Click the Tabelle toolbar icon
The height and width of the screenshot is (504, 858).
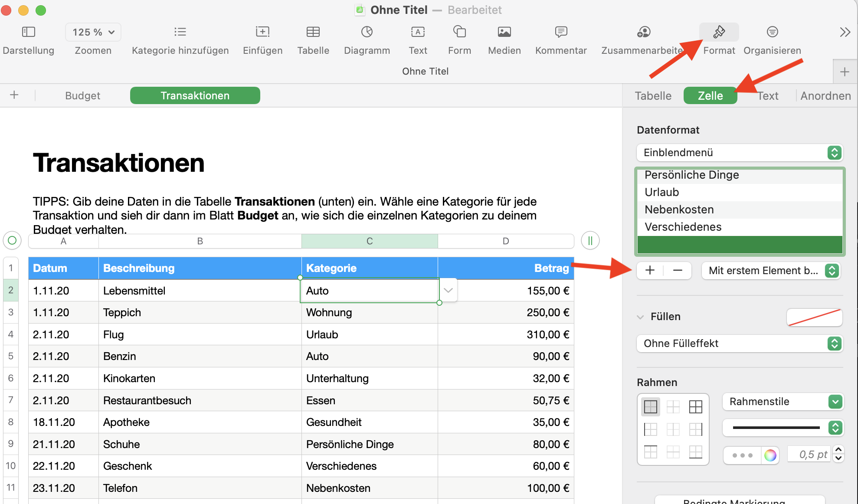[313, 32]
